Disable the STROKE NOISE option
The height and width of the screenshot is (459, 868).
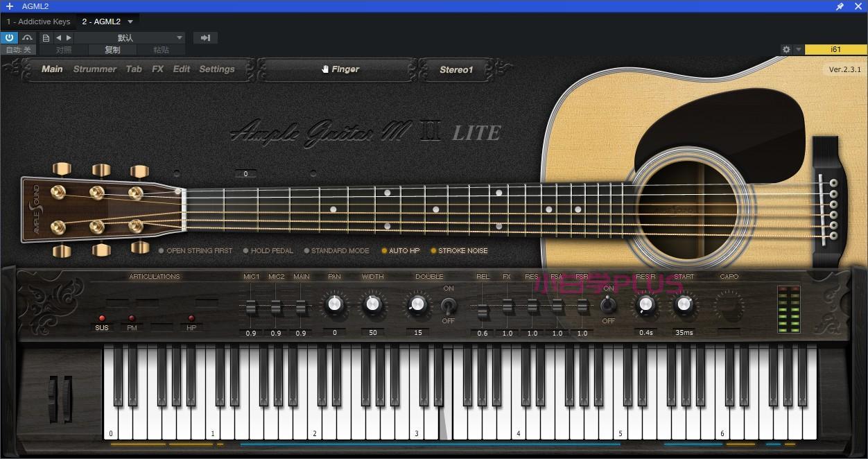[459, 251]
